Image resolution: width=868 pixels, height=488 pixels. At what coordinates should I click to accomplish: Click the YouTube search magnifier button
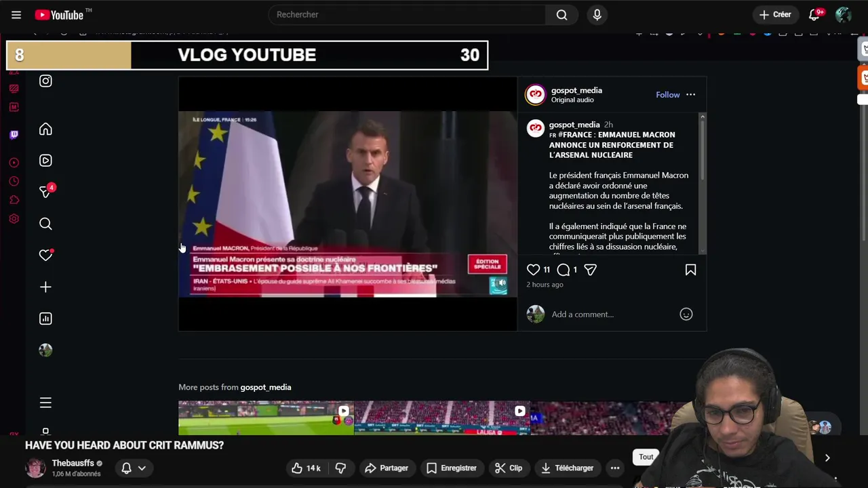pos(561,14)
